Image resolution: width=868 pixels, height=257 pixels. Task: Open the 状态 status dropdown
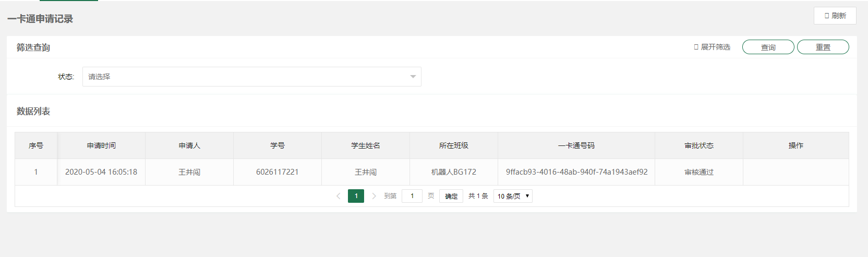[x=251, y=77]
